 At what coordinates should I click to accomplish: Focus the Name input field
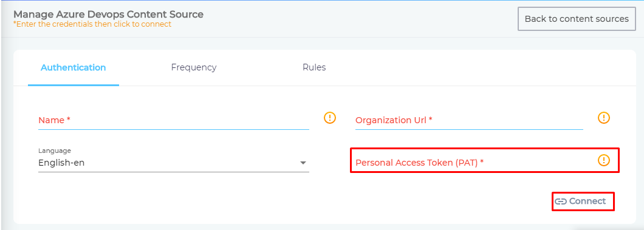tap(174, 121)
